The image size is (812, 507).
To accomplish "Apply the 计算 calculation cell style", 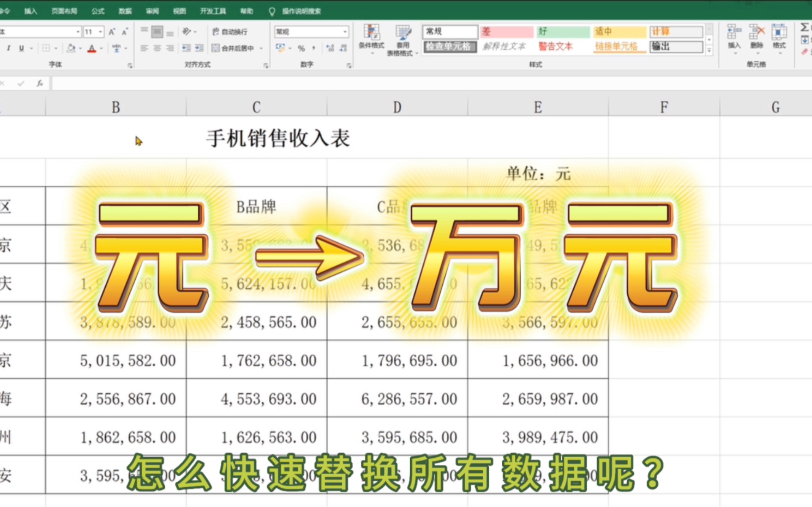I will point(676,32).
